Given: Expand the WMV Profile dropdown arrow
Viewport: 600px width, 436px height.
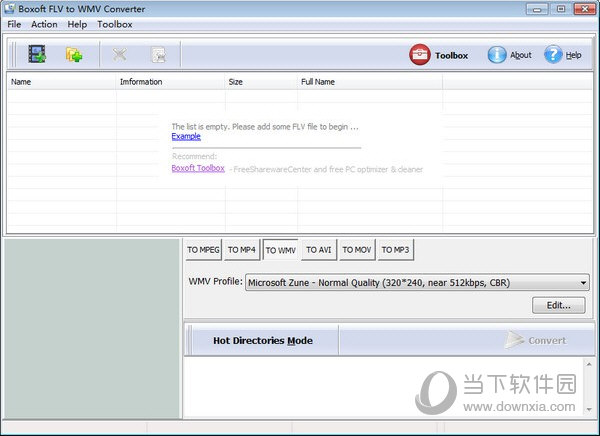Looking at the screenshot, I should tap(583, 283).
